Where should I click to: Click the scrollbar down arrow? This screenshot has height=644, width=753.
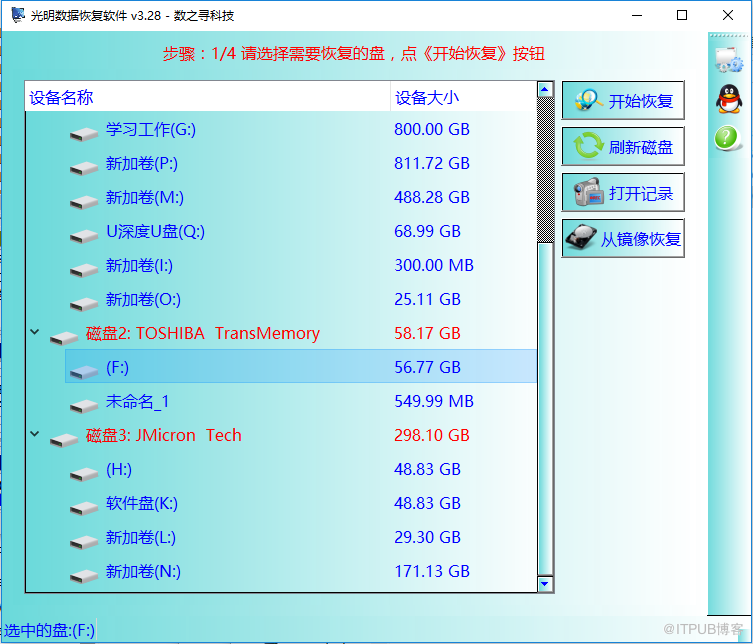[x=545, y=583]
